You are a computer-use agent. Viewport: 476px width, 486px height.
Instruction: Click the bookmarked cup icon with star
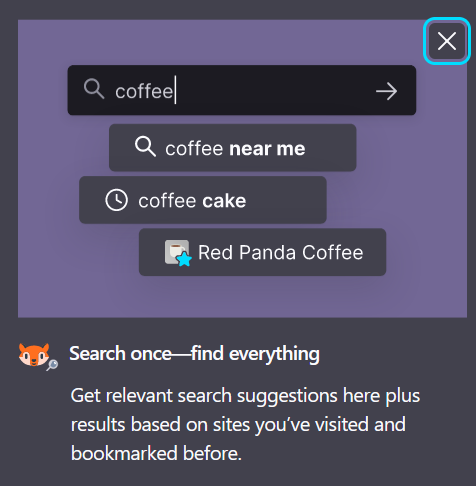[x=178, y=253]
